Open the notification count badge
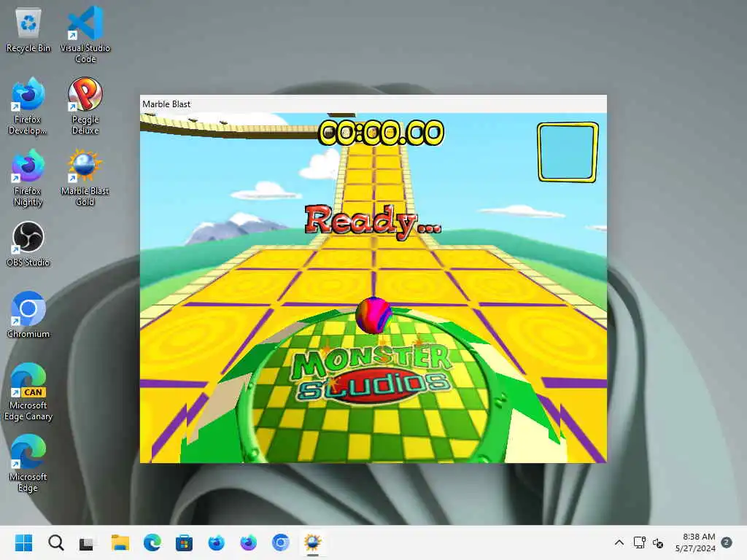Viewport: 747px width, 560px height. [x=727, y=542]
